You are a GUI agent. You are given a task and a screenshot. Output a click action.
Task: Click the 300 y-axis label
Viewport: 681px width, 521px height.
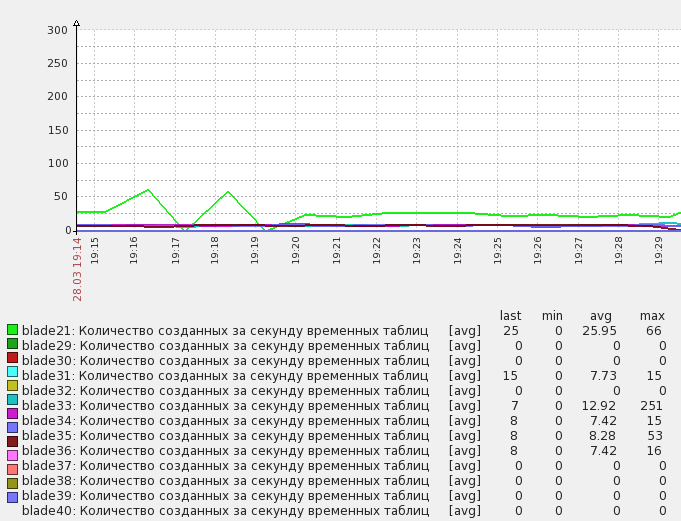click(x=58, y=30)
